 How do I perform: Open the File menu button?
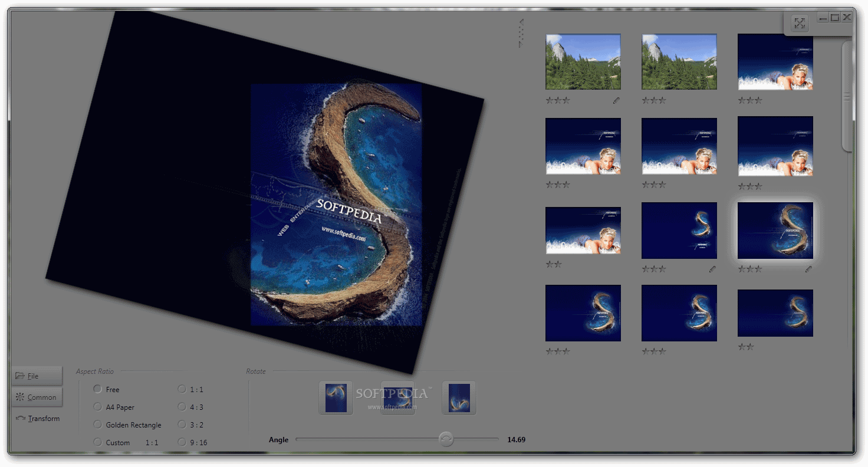tap(37, 376)
